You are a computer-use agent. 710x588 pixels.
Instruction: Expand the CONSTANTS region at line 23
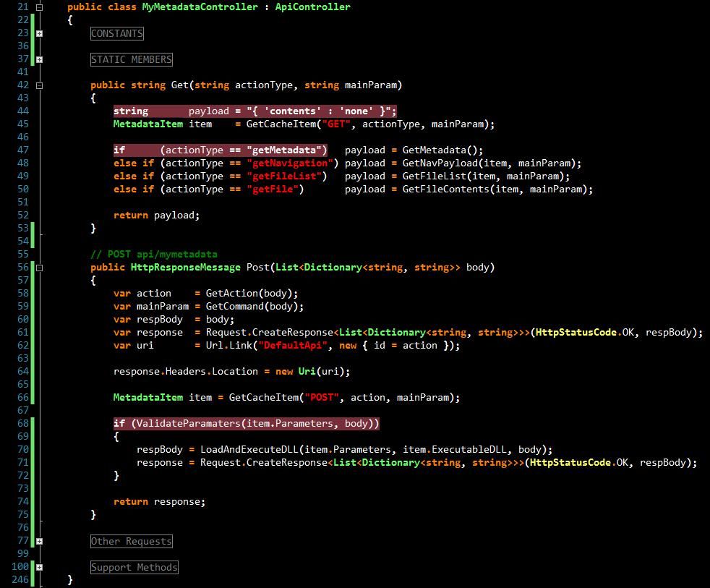[39, 33]
